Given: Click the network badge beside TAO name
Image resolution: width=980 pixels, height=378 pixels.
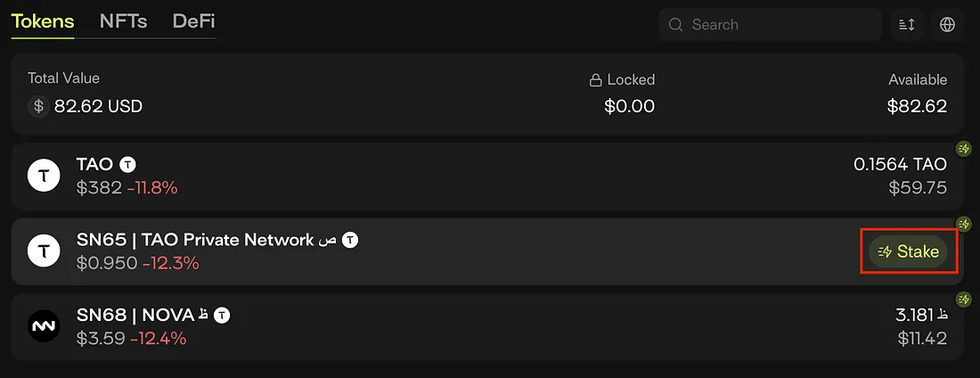Looking at the screenshot, I should (128, 164).
